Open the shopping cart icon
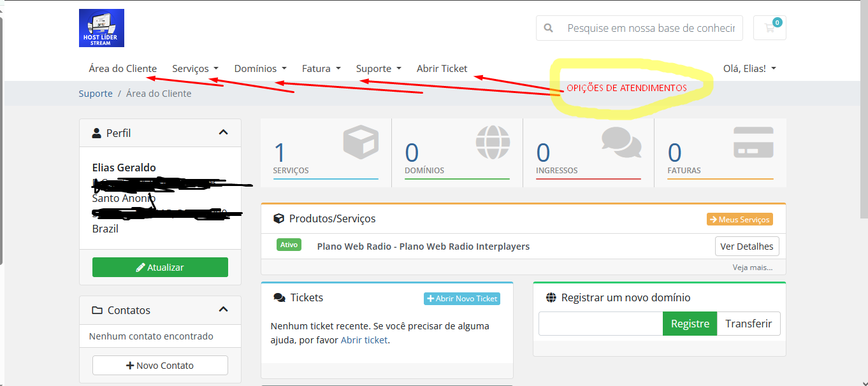 pyautogui.click(x=769, y=28)
